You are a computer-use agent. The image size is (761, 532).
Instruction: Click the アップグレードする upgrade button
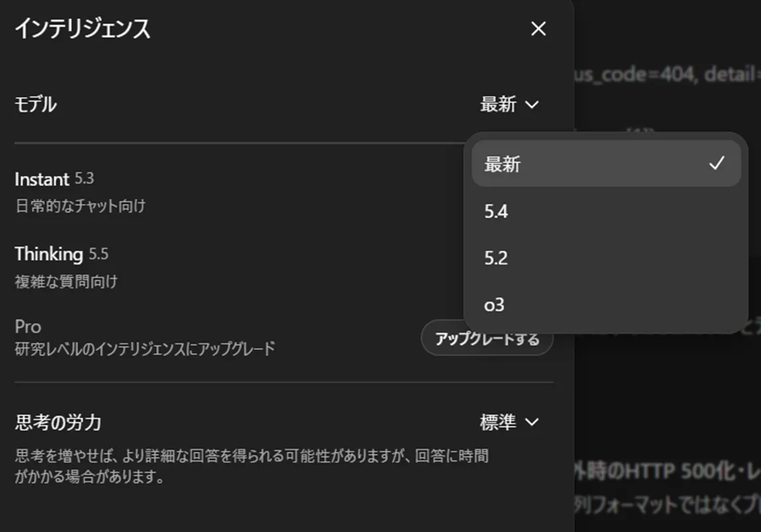click(x=487, y=338)
